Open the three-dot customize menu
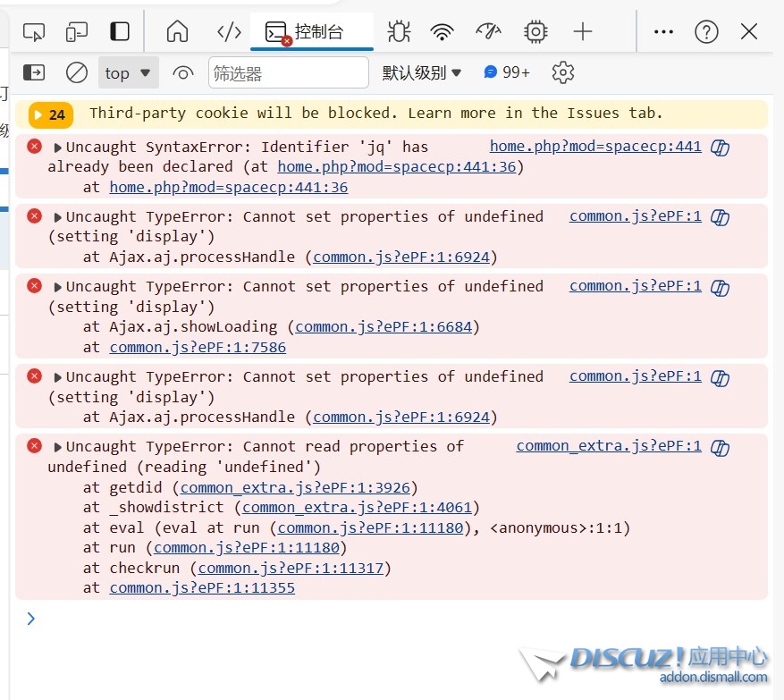 (663, 32)
